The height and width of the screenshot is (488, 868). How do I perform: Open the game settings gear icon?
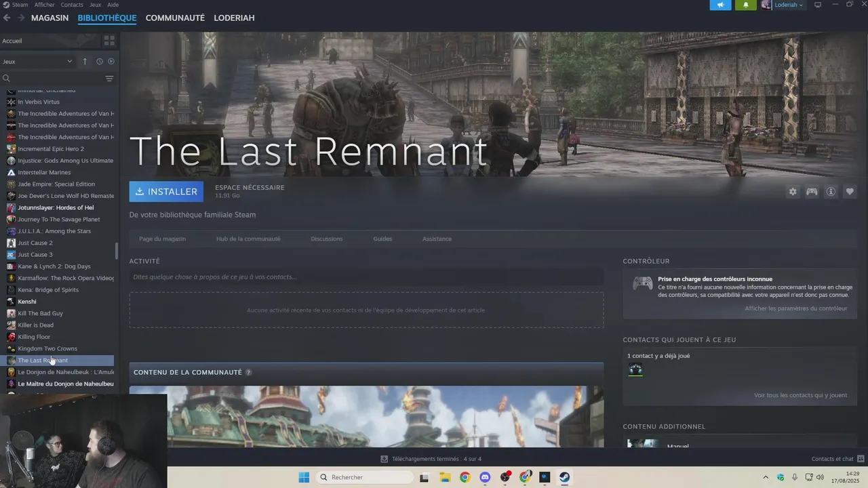pos(793,192)
